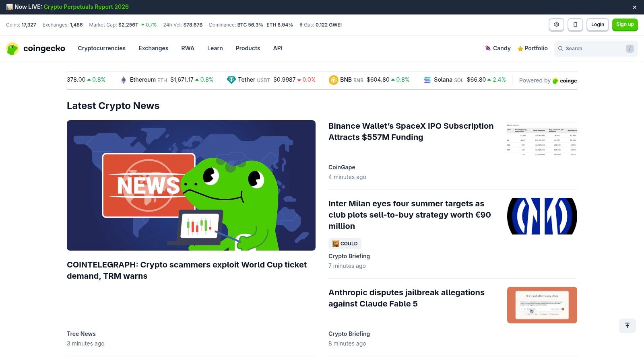This screenshot has width=644, height=362.
Task: Open the API menu item
Action: (x=278, y=48)
